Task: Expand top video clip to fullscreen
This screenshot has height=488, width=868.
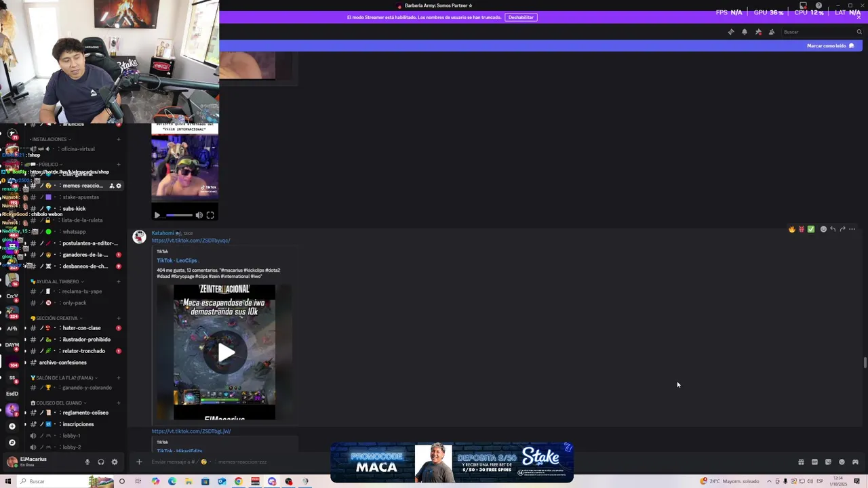Action: (x=210, y=216)
